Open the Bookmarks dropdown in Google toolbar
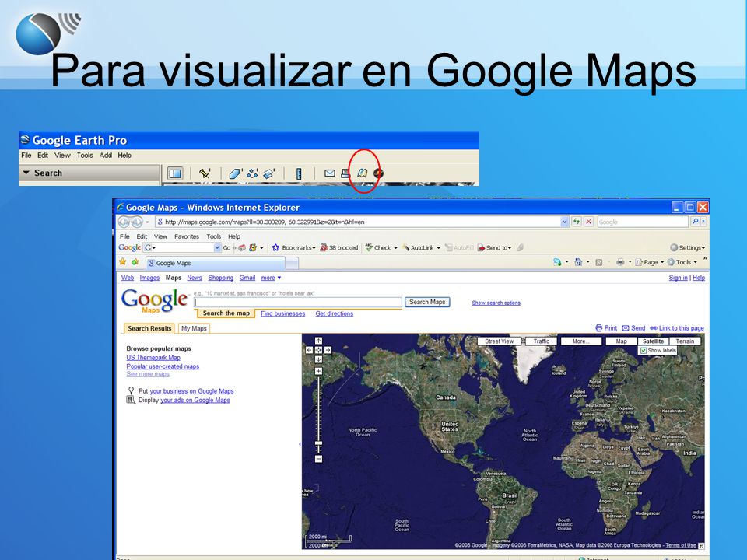 294,247
